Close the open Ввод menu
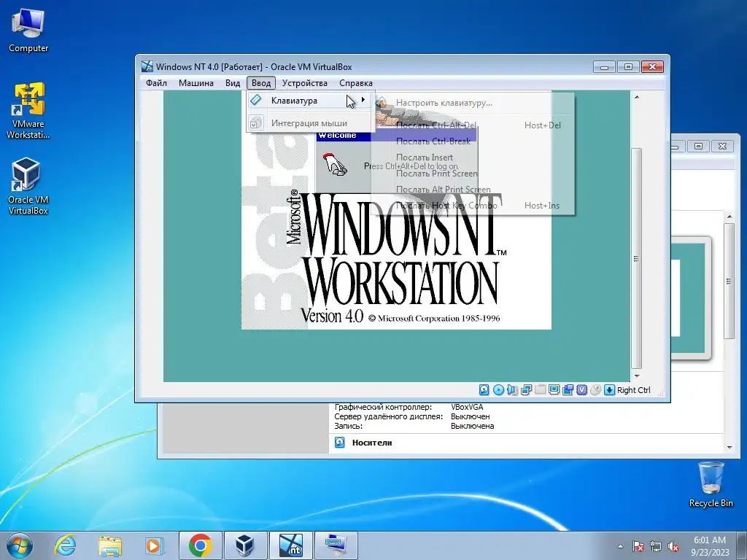 (x=261, y=83)
